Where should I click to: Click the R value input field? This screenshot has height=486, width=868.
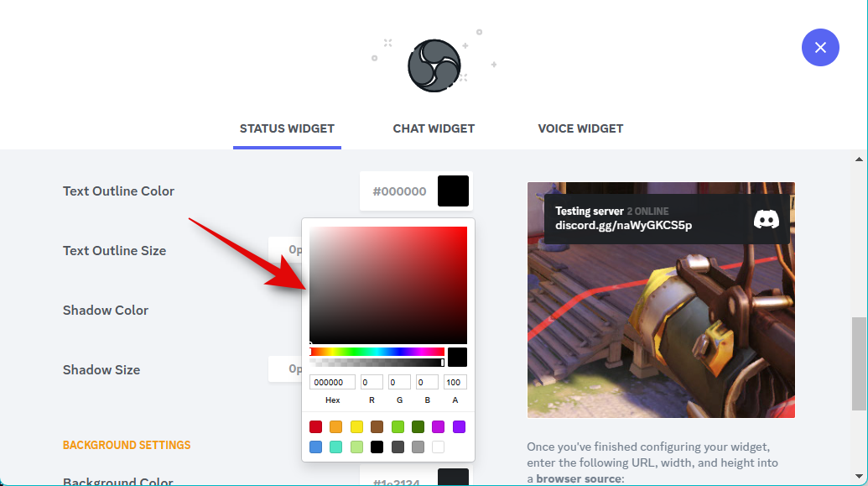point(372,383)
